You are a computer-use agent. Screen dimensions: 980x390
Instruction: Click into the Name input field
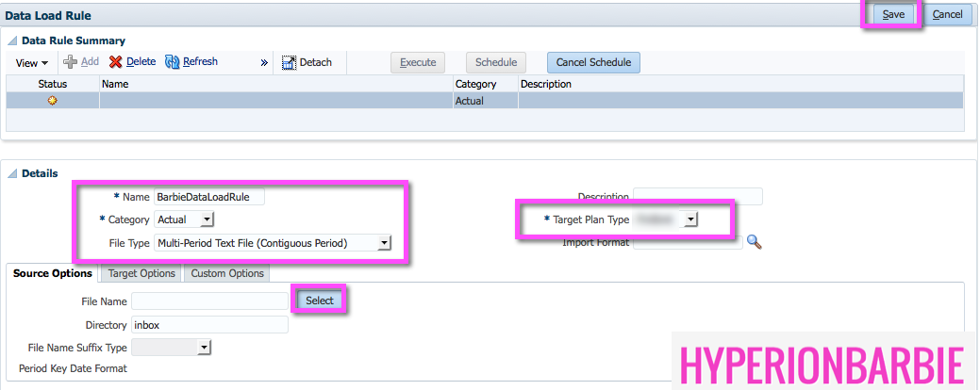[x=209, y=197]
